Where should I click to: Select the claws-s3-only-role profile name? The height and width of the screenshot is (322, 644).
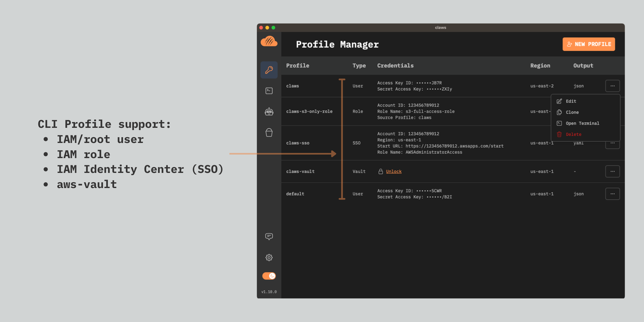(309, 111)
